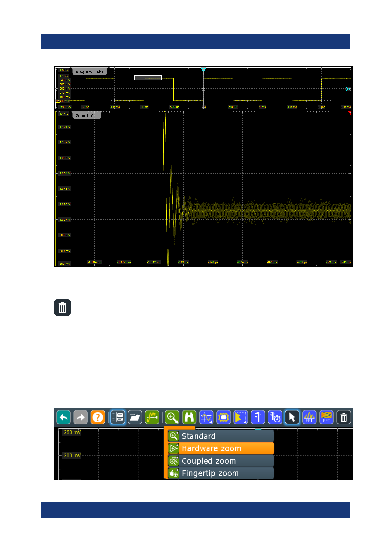392x554 pixels.
Task: Click the "-782 µs" time label
Action: (x=302, y=262)
